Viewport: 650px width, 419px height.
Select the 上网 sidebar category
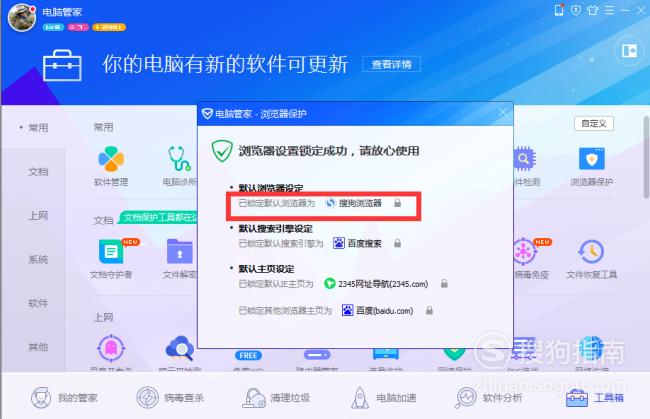[x=38, y=216]
